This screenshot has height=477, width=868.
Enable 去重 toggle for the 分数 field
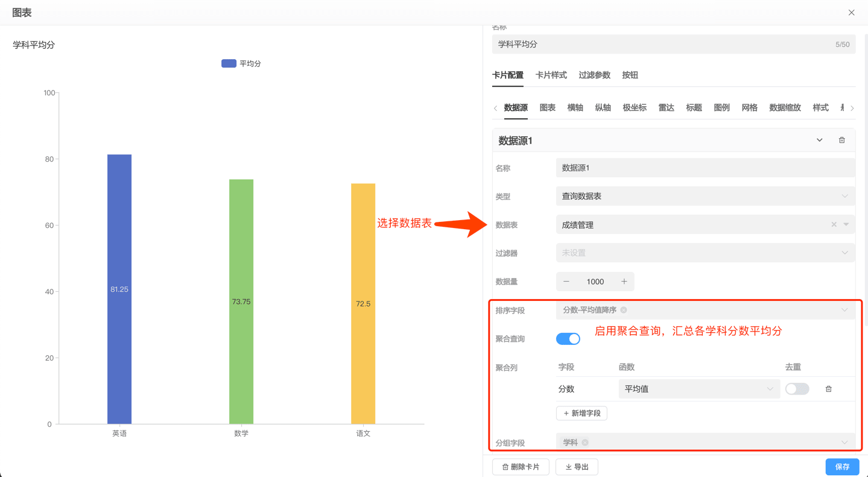(x=797, y=389)
